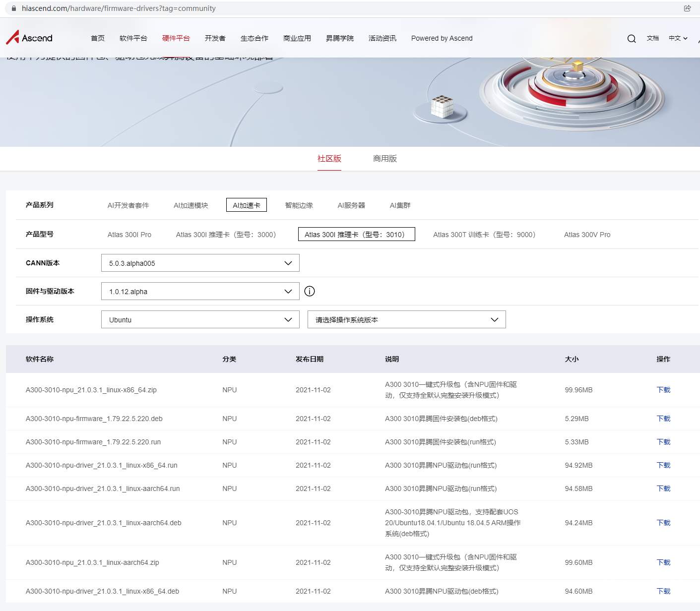
Task: Switch to 商用版 tab
Action: 385,159
